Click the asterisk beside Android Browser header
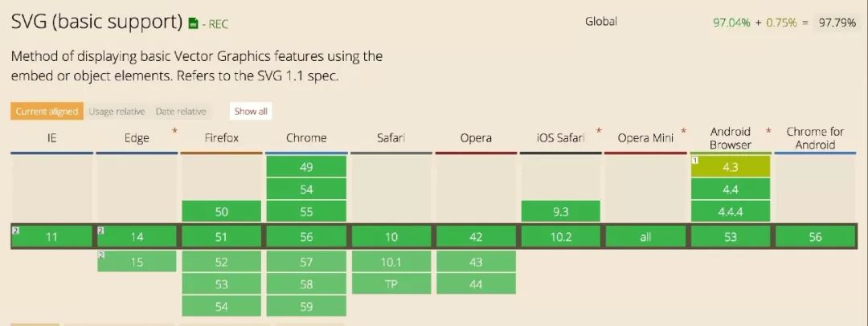868x326 pixels. tap(768, 131)
